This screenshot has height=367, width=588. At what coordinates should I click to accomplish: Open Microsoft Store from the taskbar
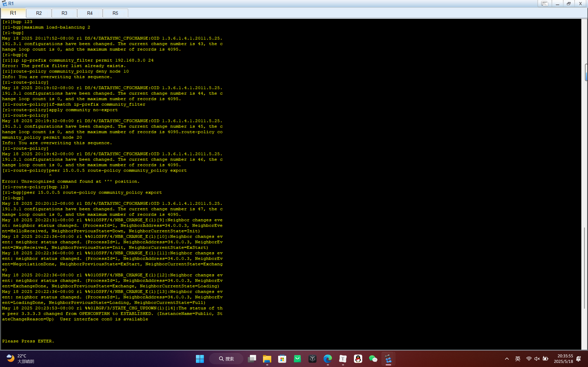(282, 359)
